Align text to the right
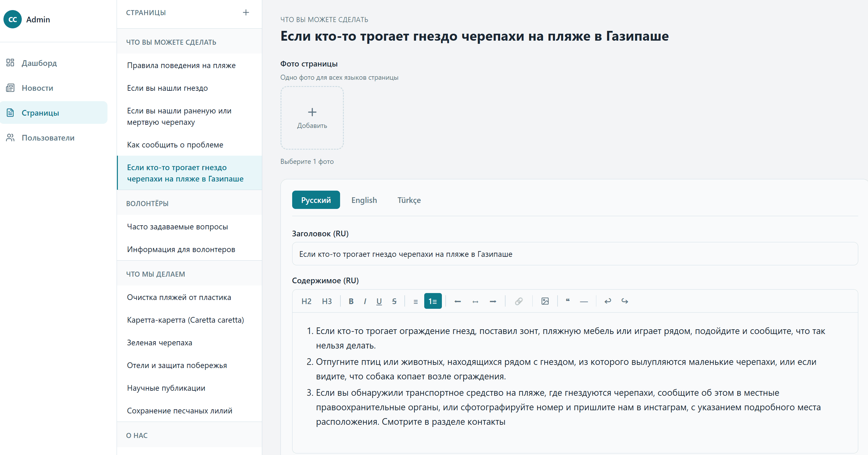 pos(493,301)
